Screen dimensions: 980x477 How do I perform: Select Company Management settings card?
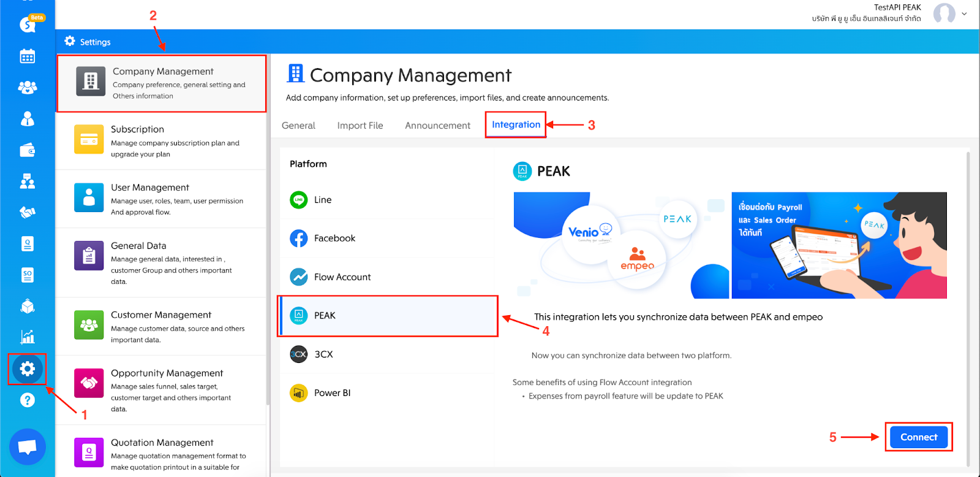[162, 83]
